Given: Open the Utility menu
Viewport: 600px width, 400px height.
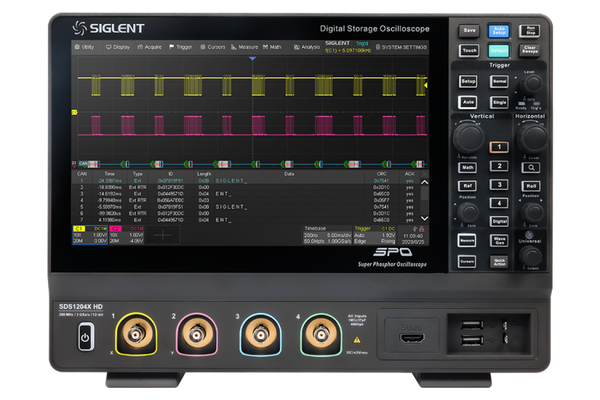Looking at the screenshot, I should [86, 47].
